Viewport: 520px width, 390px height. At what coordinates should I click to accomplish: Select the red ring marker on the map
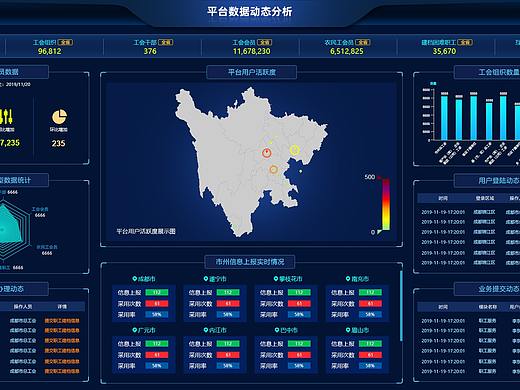[x=266, y=153]
